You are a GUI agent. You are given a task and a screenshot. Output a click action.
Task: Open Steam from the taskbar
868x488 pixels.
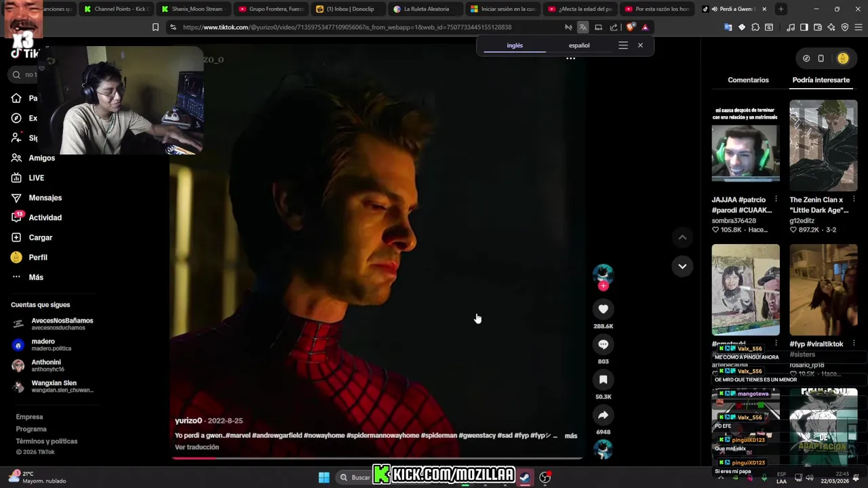click(524, 477)
